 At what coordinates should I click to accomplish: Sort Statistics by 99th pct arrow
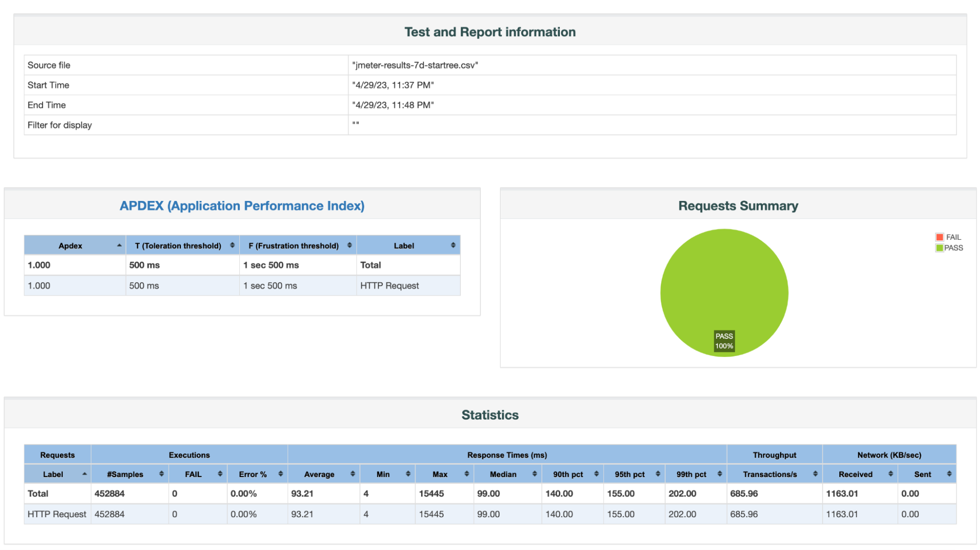coord(720,474)
